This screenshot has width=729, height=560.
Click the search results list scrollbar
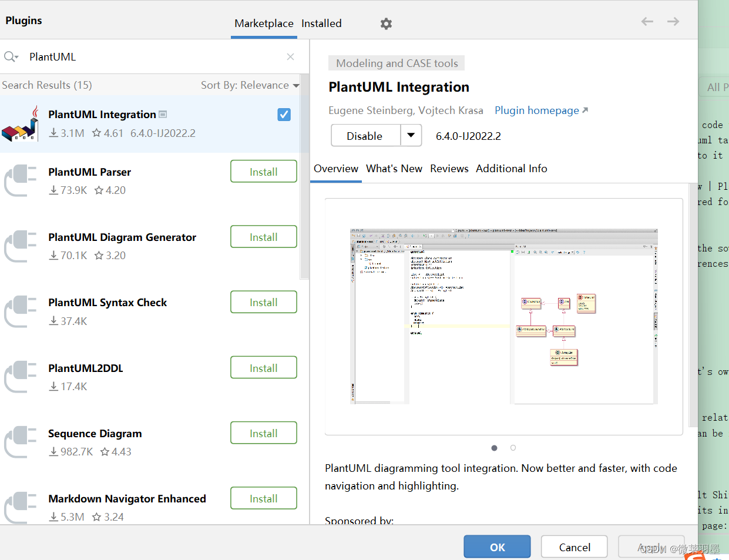point(304,176)
